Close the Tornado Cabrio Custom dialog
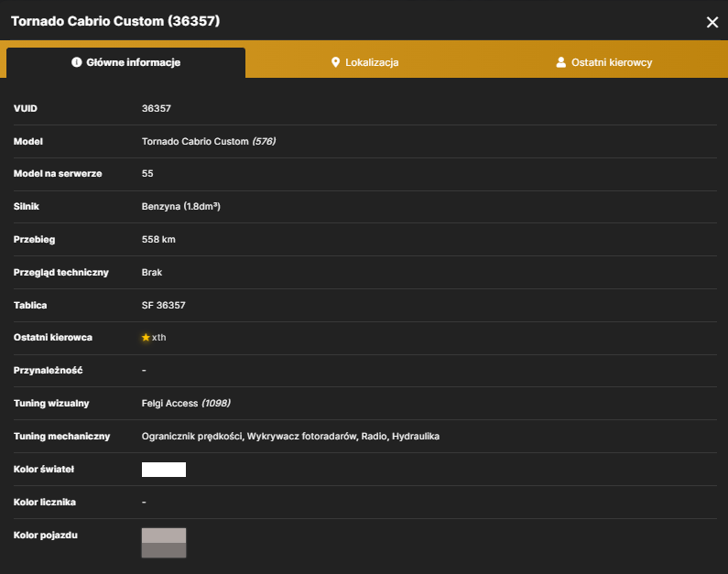Viewport: 728px width, 574px height. (x=712, y=22)
